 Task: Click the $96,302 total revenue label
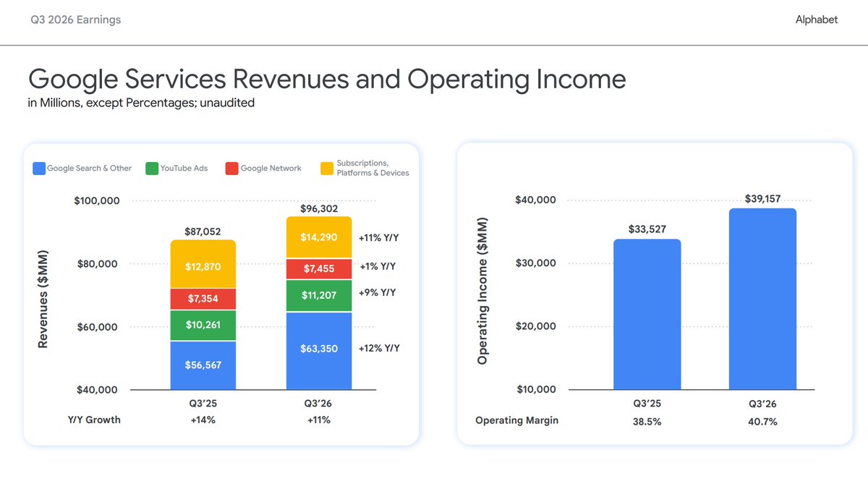click(x=319, y=209)
